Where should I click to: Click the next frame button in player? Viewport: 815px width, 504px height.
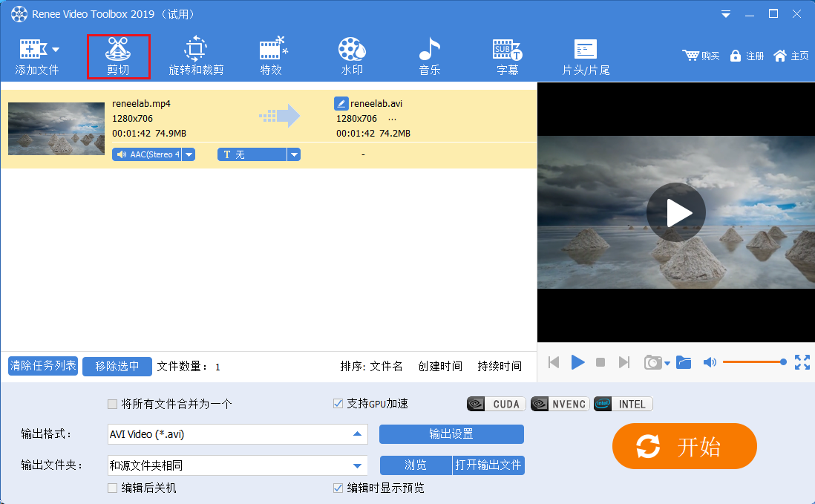(624, 362)
